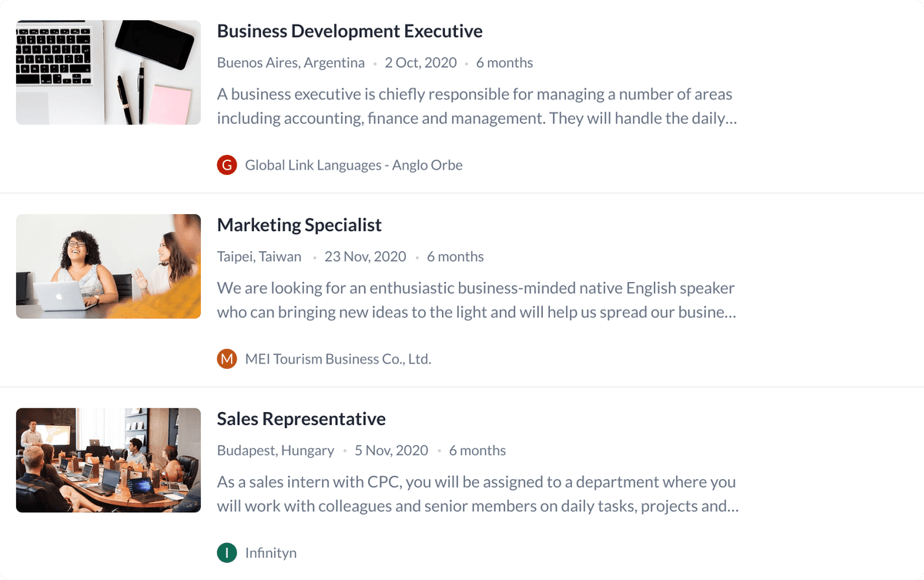The width and height of the screenshot is (924, 580).
Task: Click the MEI Tourism company avatar icon
Action: (x=227, y=358)
